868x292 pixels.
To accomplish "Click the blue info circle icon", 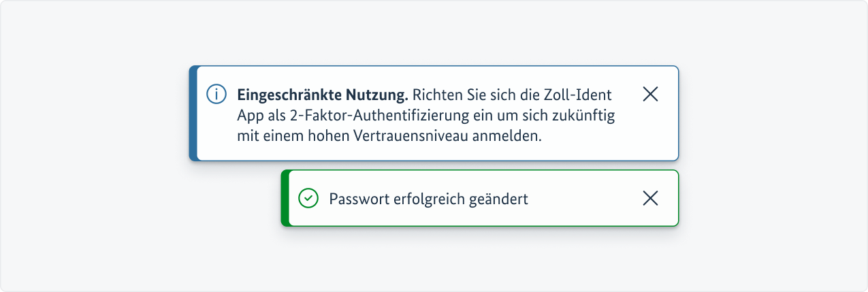I will pyautogui.click(x=216, y=94).
